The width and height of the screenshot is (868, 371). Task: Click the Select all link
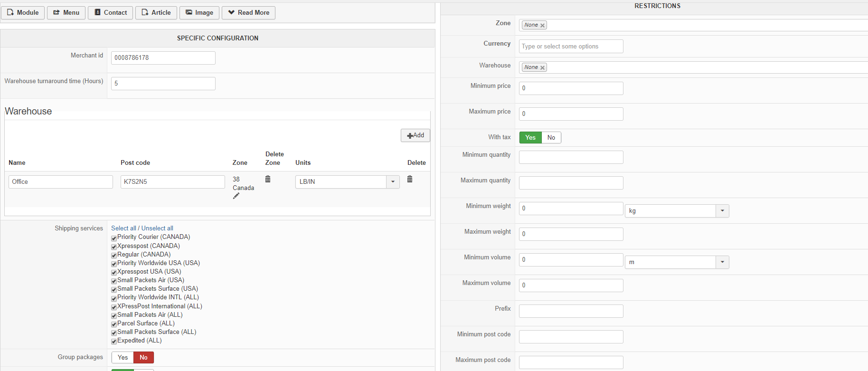pos(123,228)
